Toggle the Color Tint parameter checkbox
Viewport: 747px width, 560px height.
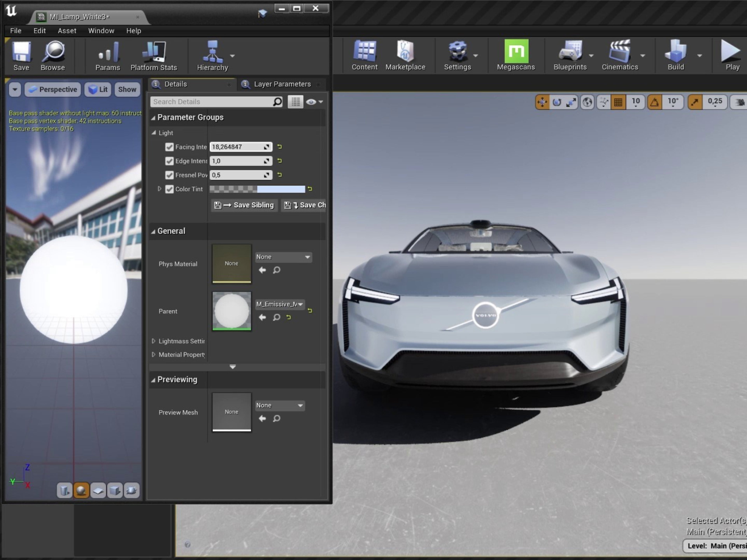169,189
